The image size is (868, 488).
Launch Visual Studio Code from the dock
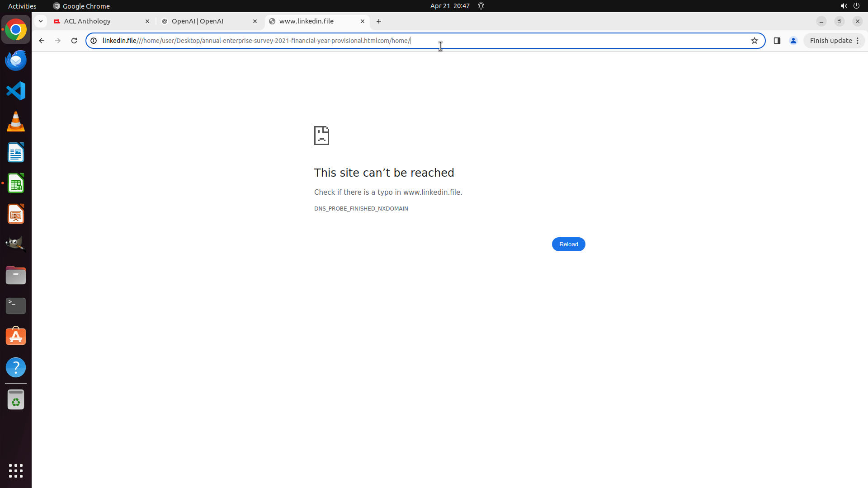click(x=16, y=91)
